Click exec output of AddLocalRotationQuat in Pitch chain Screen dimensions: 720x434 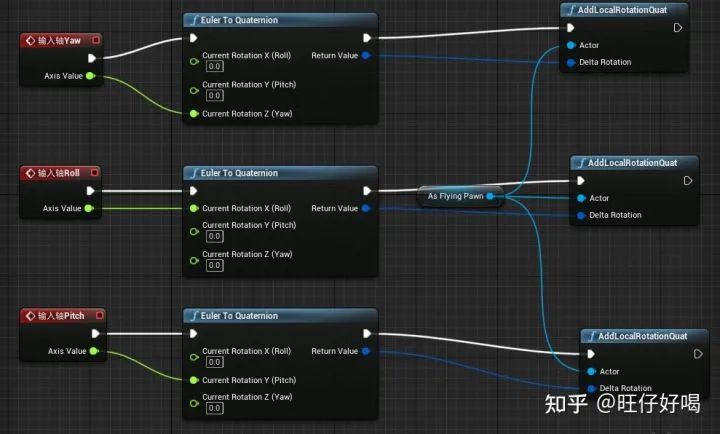tap(698, 354)
